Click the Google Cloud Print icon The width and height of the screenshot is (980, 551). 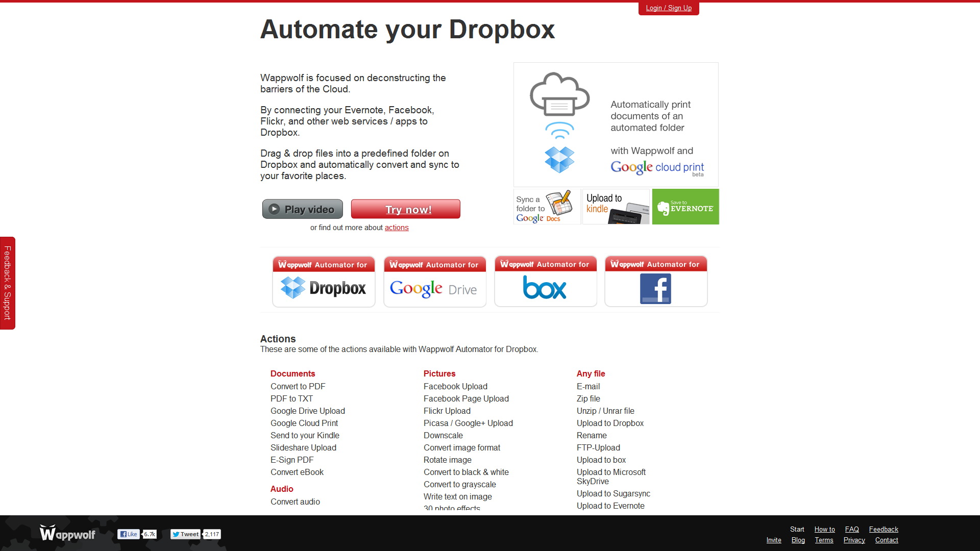point(559,94)
